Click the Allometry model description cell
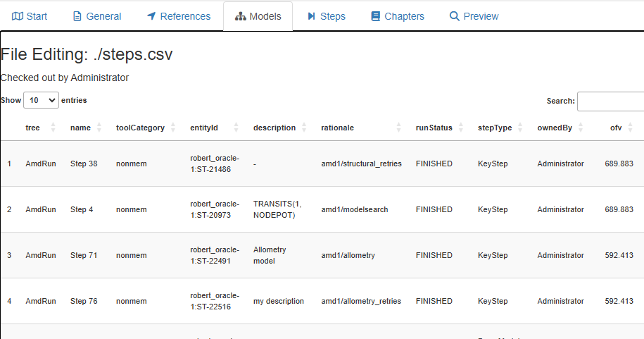 pos(271,255)
